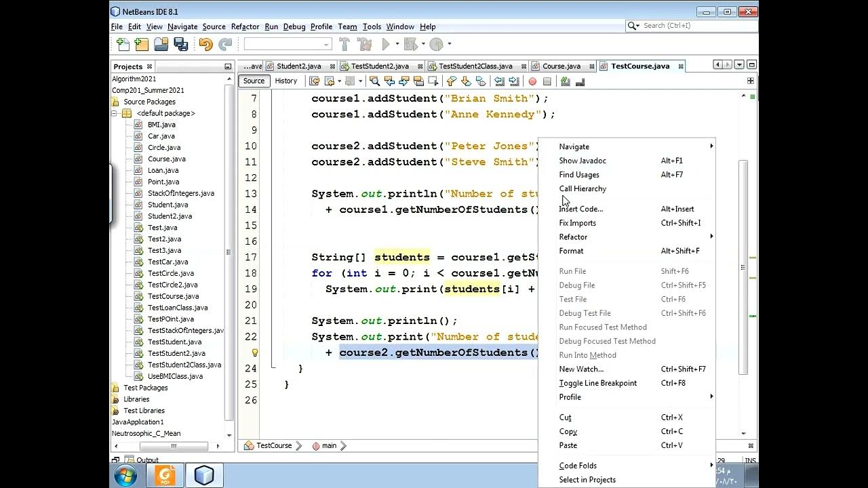868x488 pixels.
Task: Switch to the Course.java tab
Action: pyautogui.click(x=561, y=66)
